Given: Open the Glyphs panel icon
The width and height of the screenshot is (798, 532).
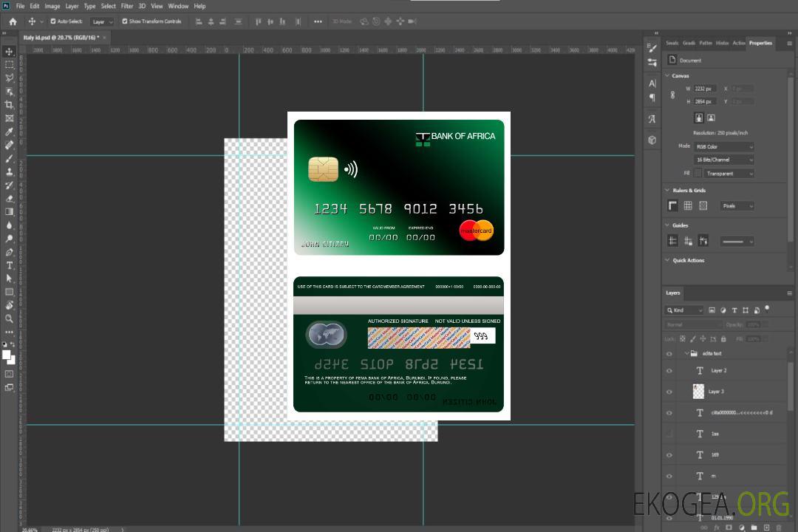Looking at the screenshot, I should pos(652,119).
